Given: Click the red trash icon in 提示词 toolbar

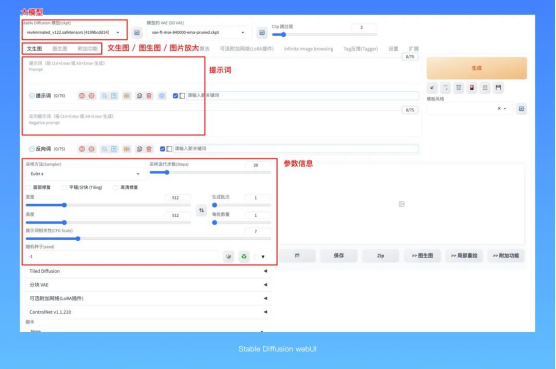Looking at the screenshot, I should [x=149, y=96].
